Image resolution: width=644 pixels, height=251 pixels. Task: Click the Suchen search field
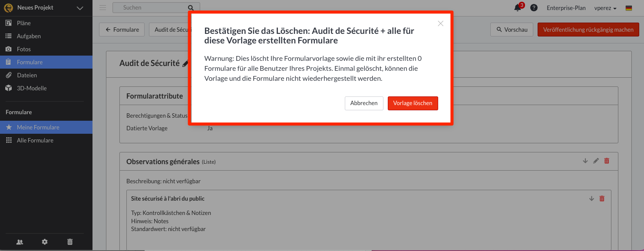(150, 7)
